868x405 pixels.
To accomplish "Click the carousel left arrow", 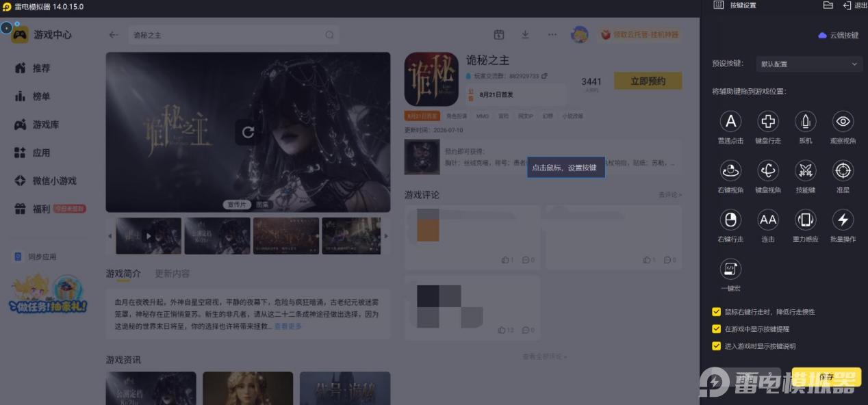I will click(110, 236).
